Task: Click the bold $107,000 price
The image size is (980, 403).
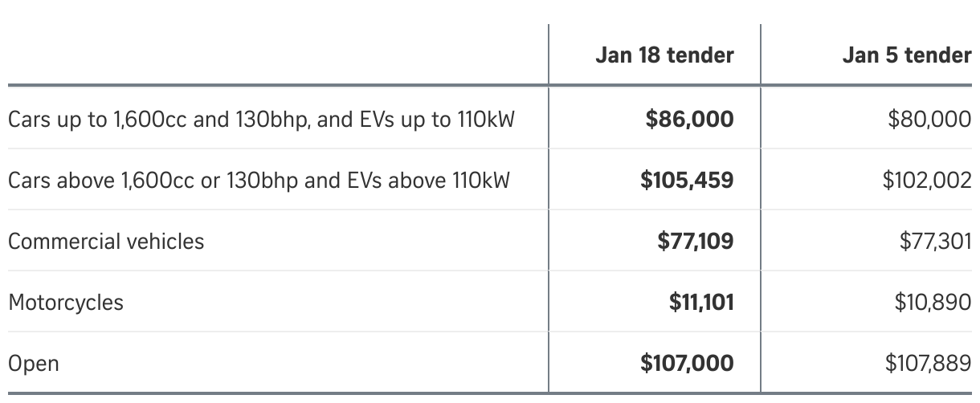Action: tap(687, 364)
